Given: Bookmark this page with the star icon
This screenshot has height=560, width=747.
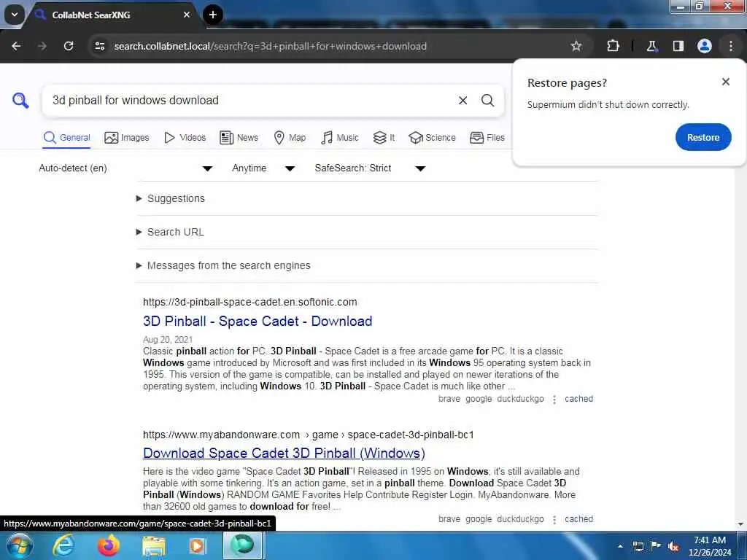Looking at the screenshot, I should 576,46.
